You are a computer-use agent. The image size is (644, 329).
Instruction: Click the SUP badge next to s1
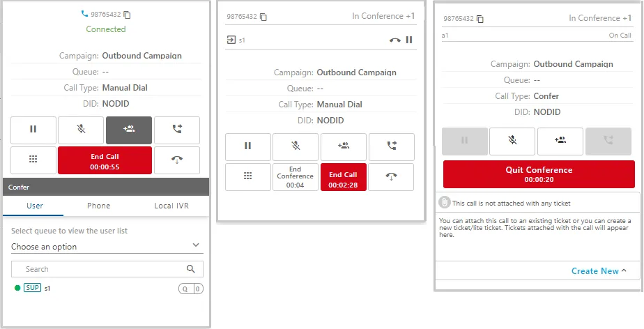33,288
